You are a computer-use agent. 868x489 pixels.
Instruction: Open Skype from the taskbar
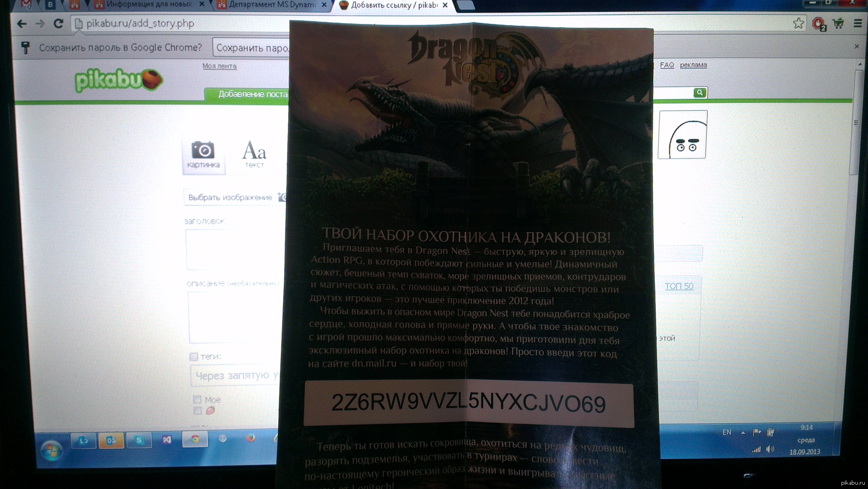pos(139,440)
